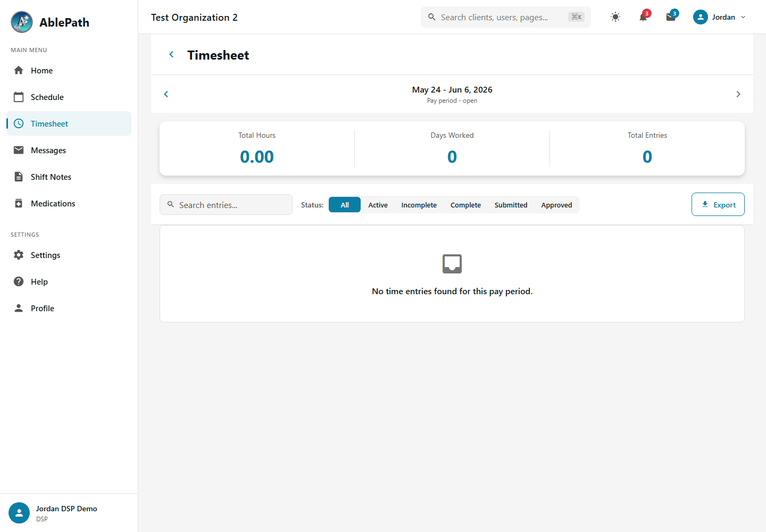Viewport: 766px width, 532px height.
Task: Click the Jordan DSP Demo name
Action: 66,509
